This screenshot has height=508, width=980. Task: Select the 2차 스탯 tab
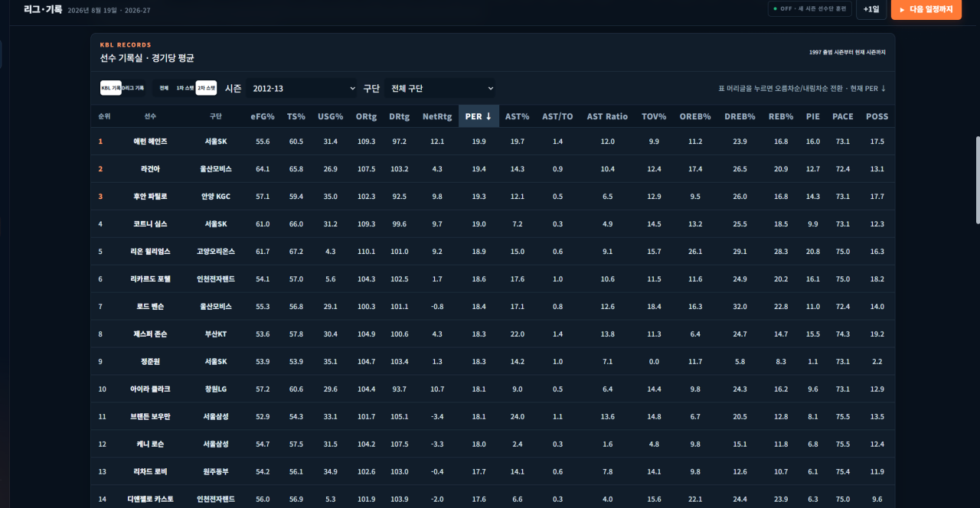click(x=206, y=88)
